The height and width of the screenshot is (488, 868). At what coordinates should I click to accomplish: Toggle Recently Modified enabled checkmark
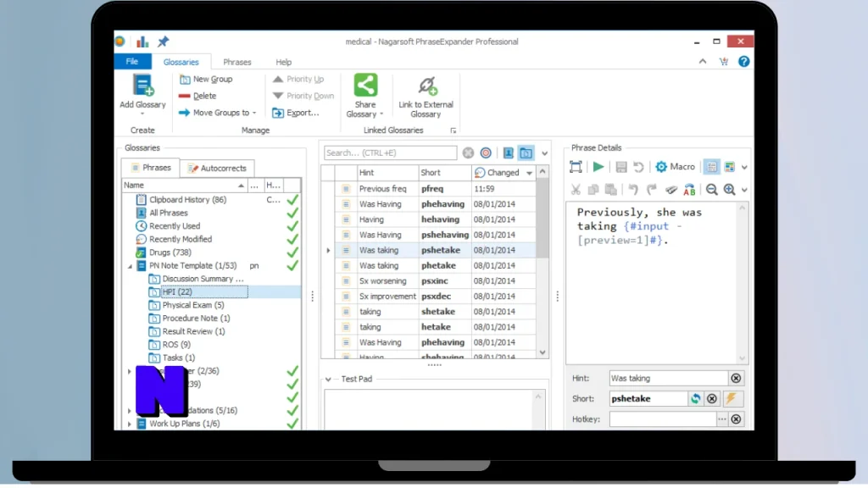click(292, 240)
